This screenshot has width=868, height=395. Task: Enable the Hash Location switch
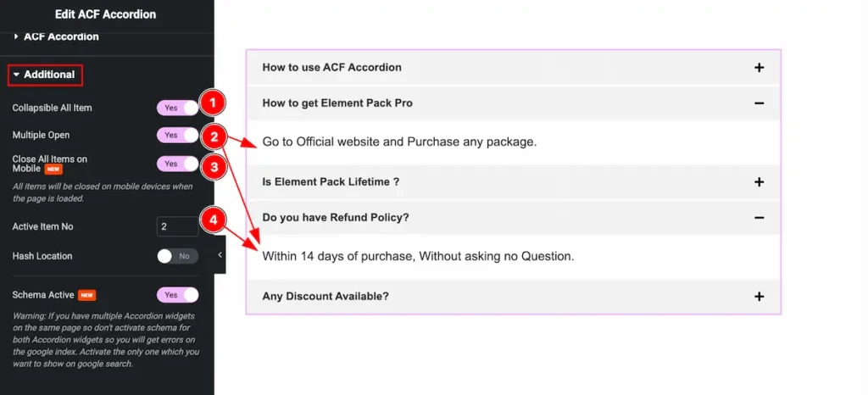[x=177, y=256]
